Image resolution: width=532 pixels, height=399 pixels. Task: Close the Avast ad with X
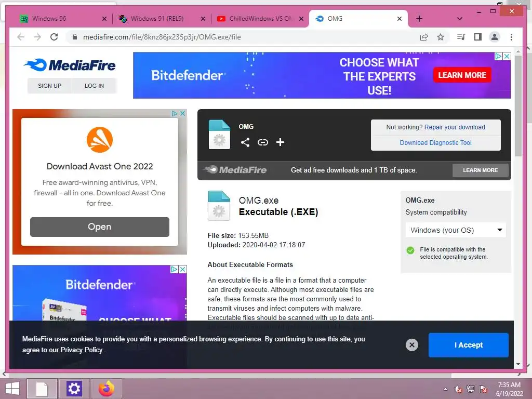[x=182, y=113]
